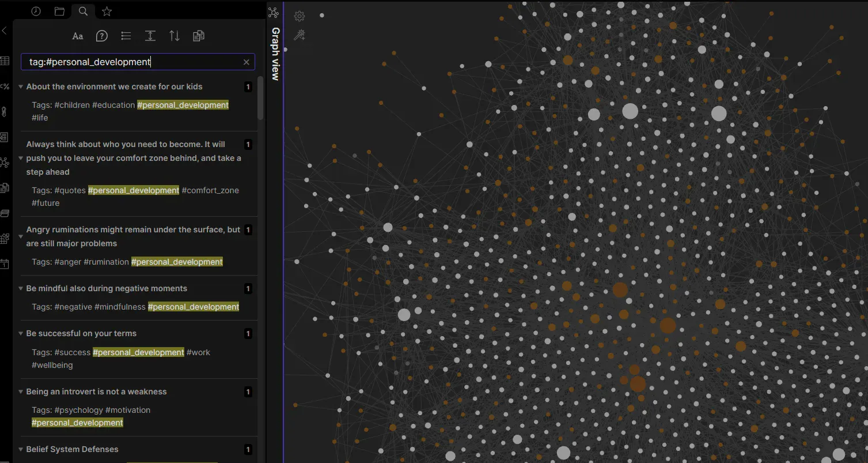Viewport: 868px width, 463px height.
Task: Open today's daily note calendar icon
Action: click(x=4, y=264)
